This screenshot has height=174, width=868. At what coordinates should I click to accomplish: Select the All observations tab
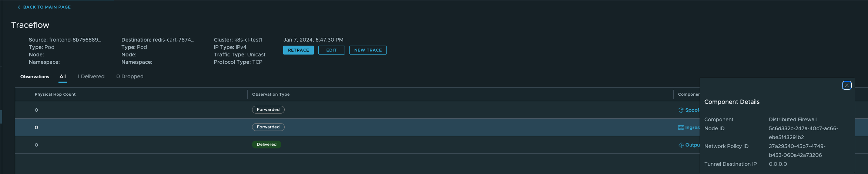point(63,76)
